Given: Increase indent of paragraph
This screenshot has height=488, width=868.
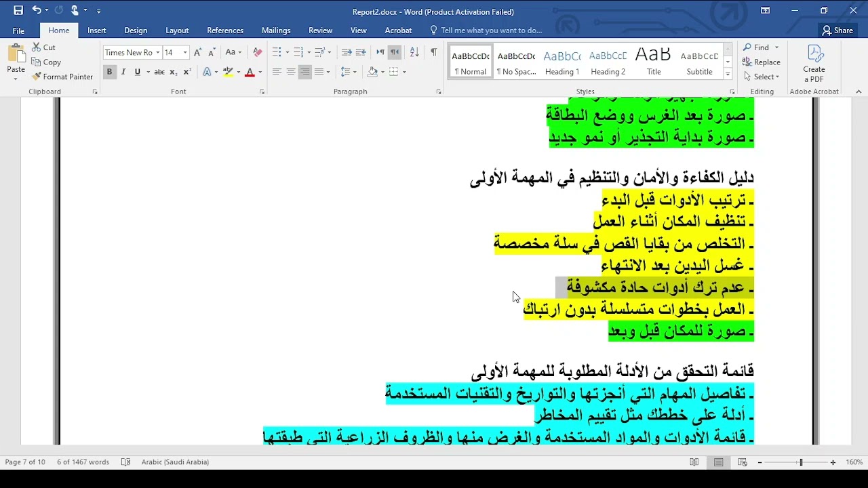Looking at the screenshot, I should pyautogui.click(x=361, y=52).
